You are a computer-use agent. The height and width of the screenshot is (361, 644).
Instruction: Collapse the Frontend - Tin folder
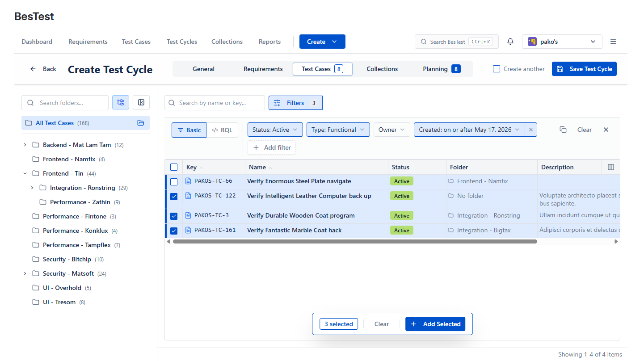[25, 173]
